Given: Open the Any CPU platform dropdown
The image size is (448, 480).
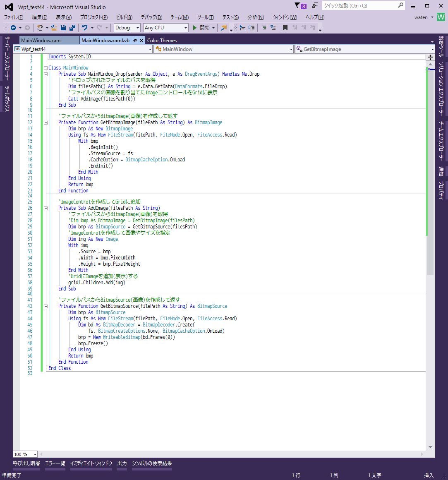Looking at the screenshot, I should 166,28.
